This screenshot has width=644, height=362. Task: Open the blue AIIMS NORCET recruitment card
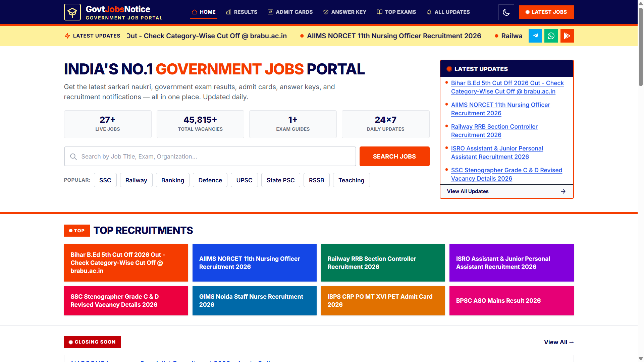(255, 263)
